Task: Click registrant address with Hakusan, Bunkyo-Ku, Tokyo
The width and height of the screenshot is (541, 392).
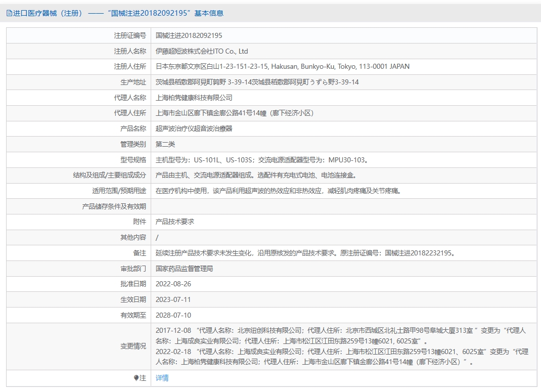Action: (282, 66)
